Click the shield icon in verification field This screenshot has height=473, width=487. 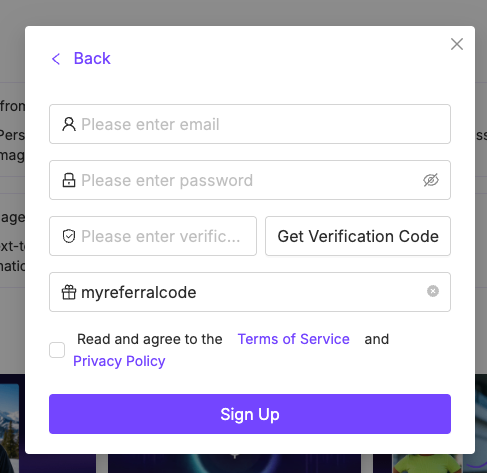point(69,236)
